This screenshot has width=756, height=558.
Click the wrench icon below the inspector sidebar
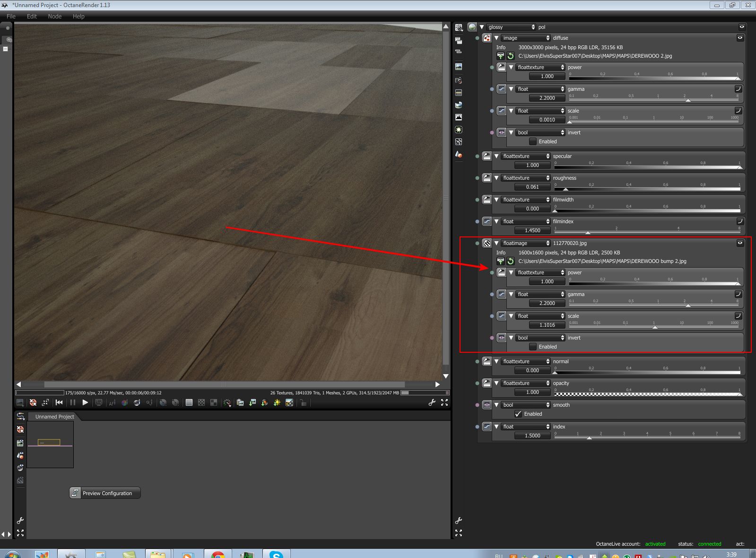(459, 521)
